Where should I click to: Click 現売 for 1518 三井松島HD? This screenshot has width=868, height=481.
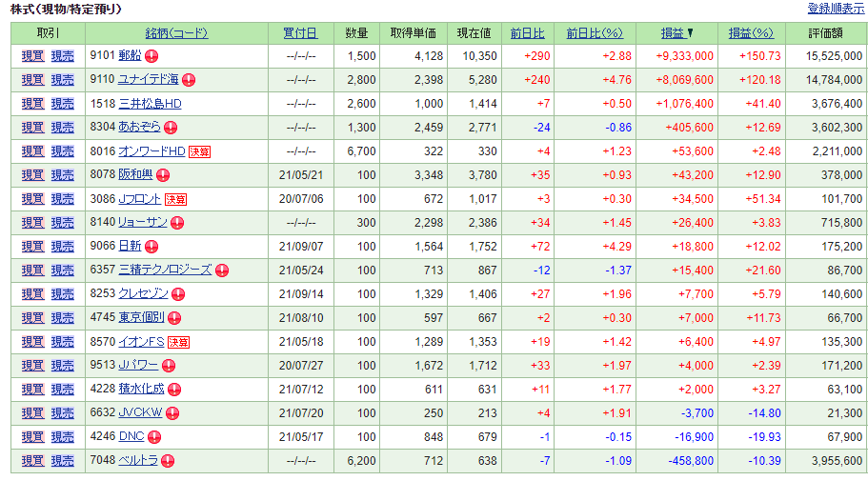(x=63, y=104)
